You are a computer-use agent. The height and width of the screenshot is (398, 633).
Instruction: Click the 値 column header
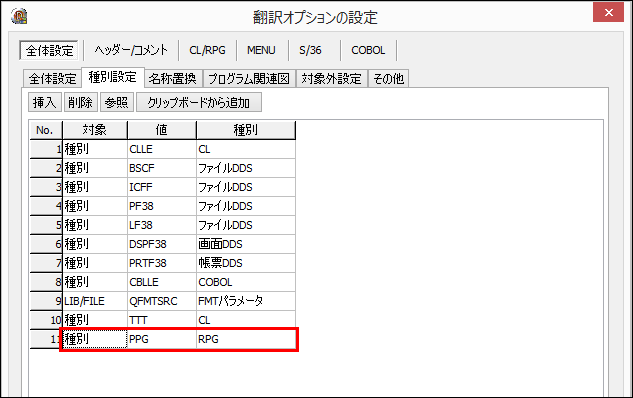pos(162,130)
